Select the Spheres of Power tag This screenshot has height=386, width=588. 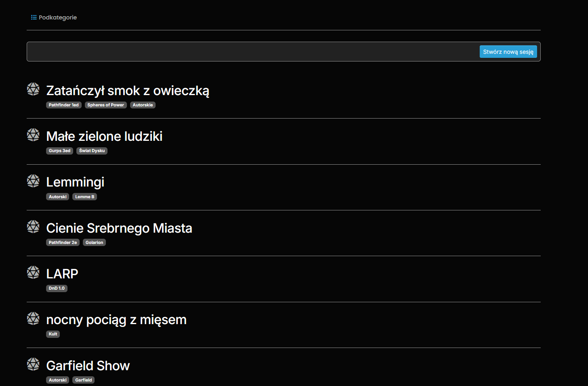point(106,105)
